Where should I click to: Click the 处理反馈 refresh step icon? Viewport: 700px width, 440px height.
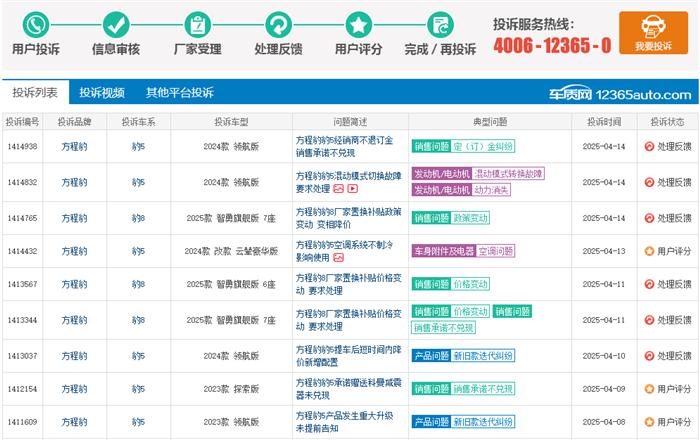(x=279, y=25)
